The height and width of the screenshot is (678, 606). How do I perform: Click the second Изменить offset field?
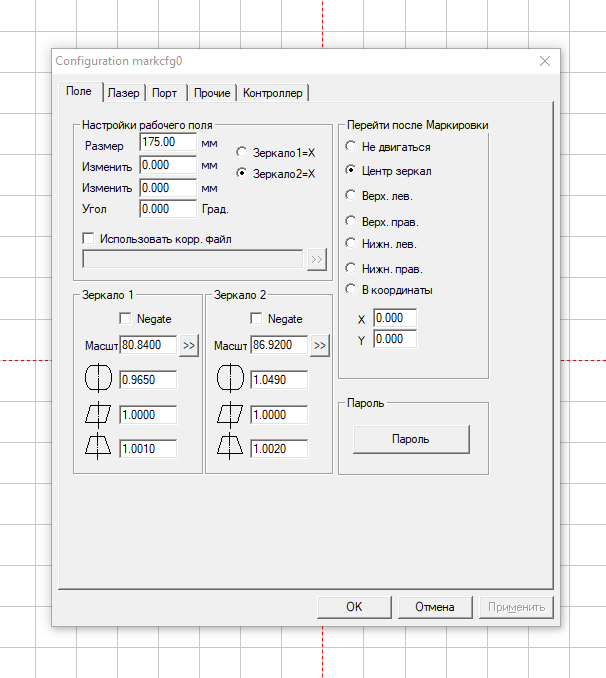168,188
